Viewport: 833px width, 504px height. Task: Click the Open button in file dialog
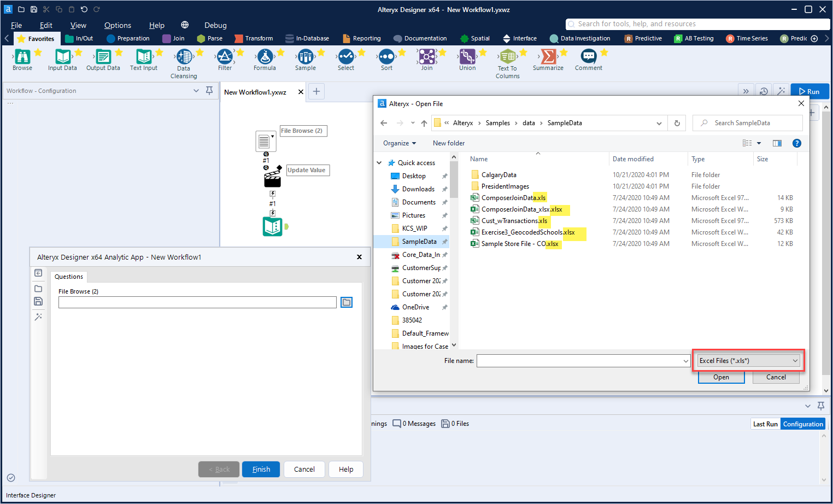click(721, 377)
